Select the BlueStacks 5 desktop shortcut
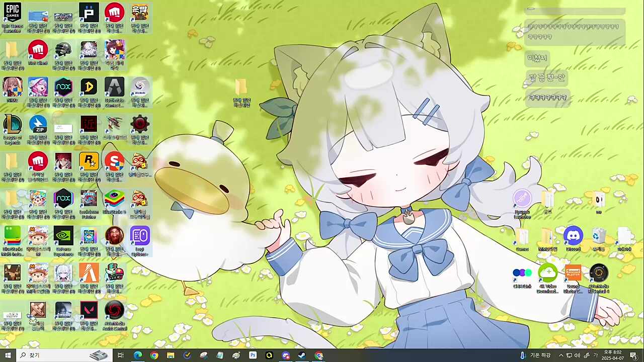644x362 pixels. [x=114, y=202]
